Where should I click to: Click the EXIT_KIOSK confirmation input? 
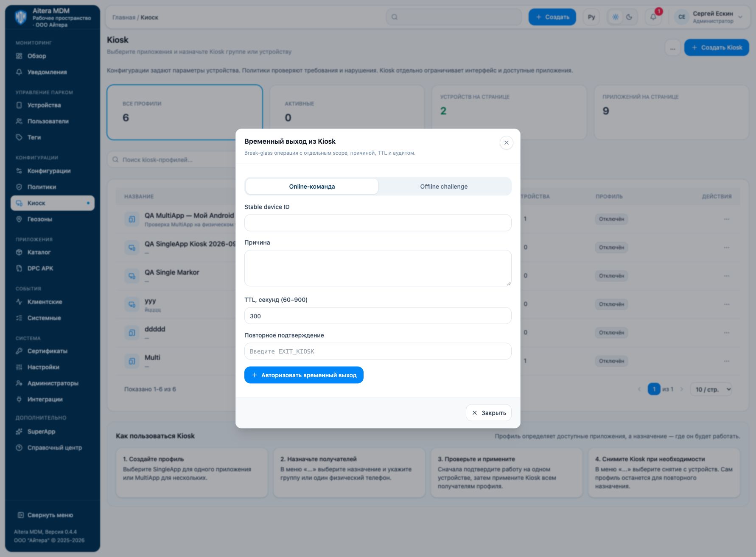click(x=378, y=351)
